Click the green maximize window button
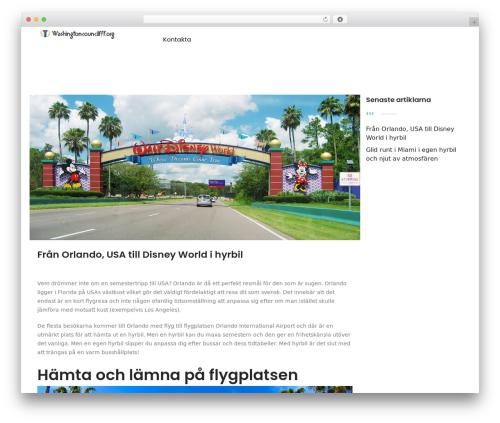Image resolution: width=500 pixels, height=423 pixels. pyautogui.click(x=44, y=20)
